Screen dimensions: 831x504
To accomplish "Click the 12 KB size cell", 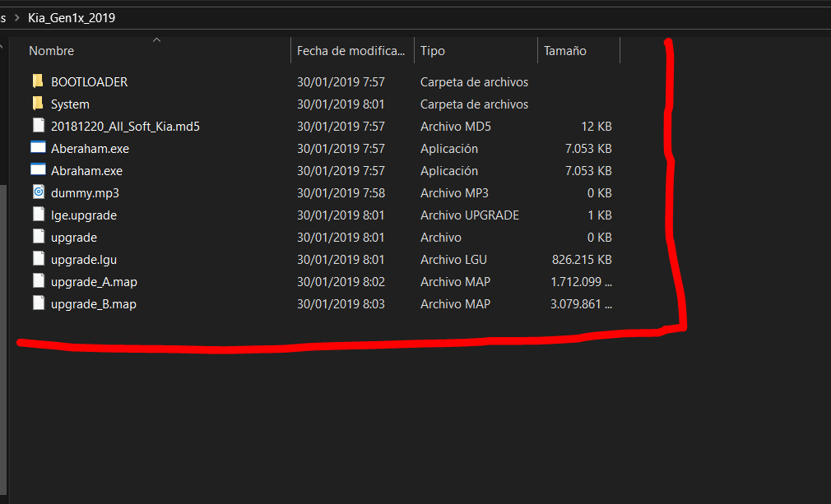I will [597, 127].
